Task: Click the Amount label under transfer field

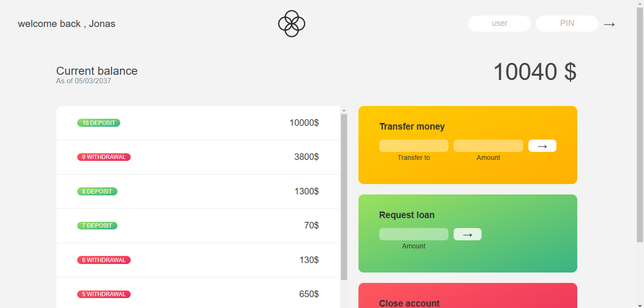Action: click(488, 158)
